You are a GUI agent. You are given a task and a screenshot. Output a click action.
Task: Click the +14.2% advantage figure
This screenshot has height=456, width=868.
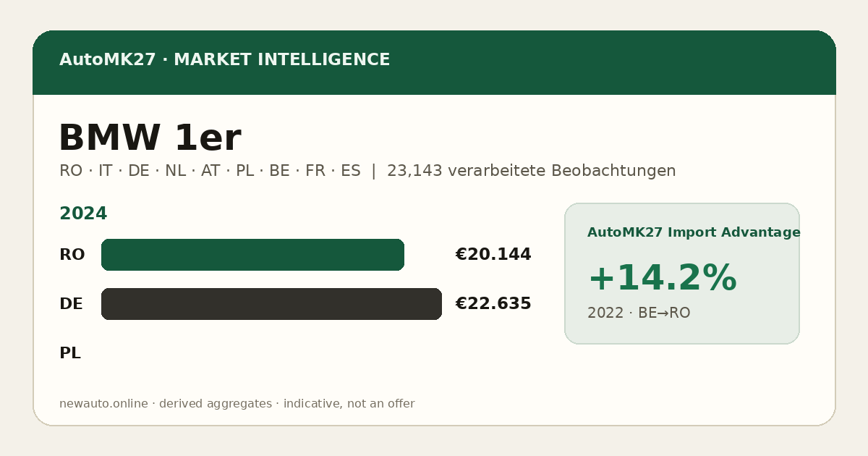pyautogui.click(x=662, y=279)
